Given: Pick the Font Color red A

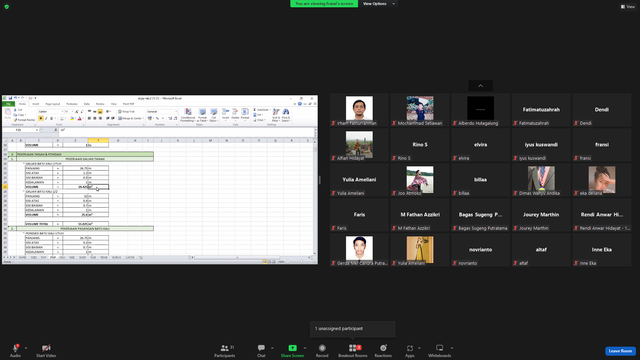Looking at the screenshot, I should [80, 118].
